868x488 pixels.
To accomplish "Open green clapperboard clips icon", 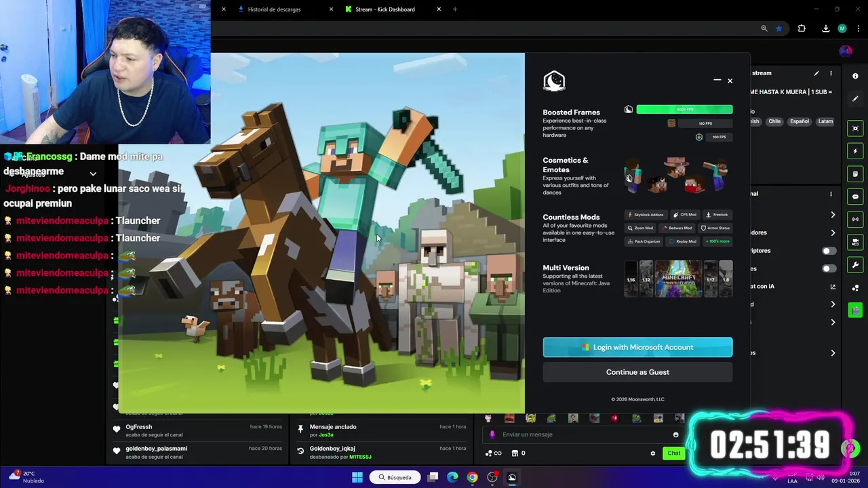I will pyautogui.click(x=855, y=310).
